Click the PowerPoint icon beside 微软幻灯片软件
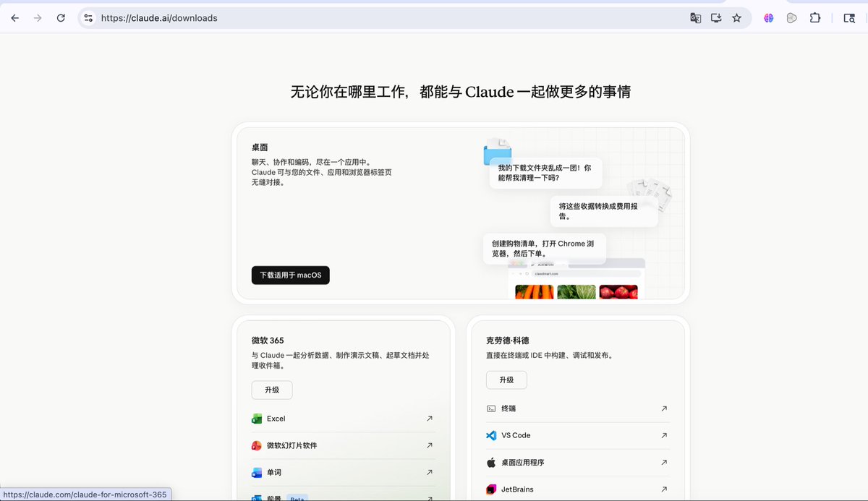Screen dimensions: 868x501 (257, 445)
